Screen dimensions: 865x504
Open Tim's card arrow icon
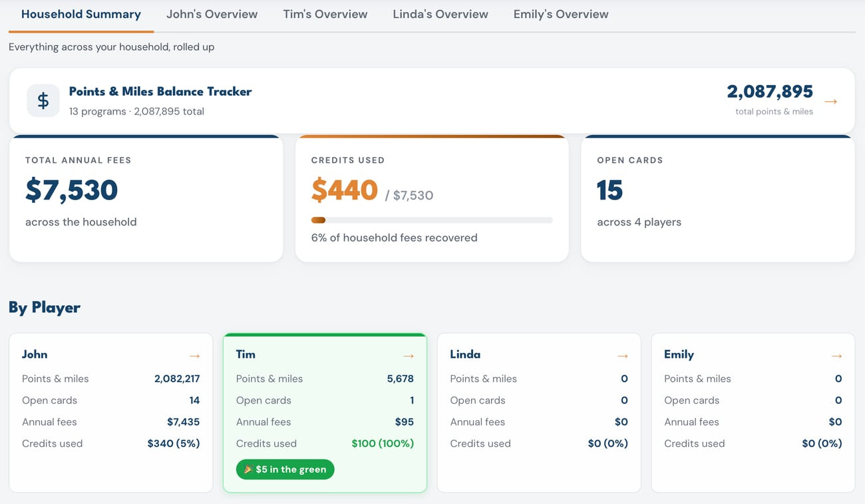409,356
